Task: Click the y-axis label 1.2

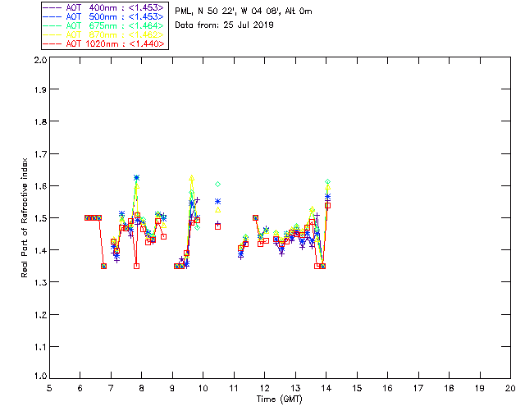Action: click(40, 315)
